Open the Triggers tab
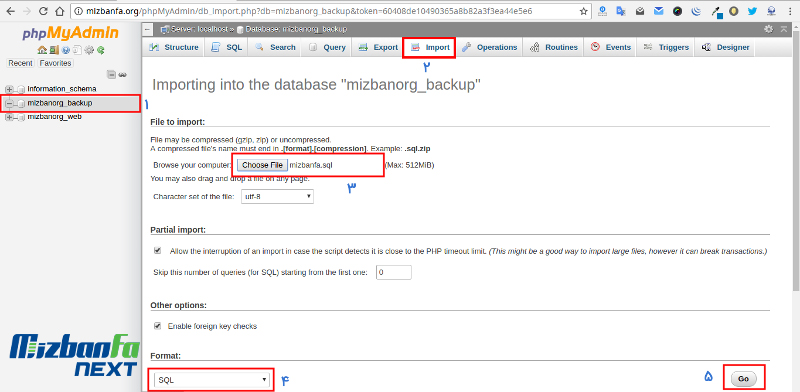This screenshot has width=800, height=392. click(x=666, y=47)
